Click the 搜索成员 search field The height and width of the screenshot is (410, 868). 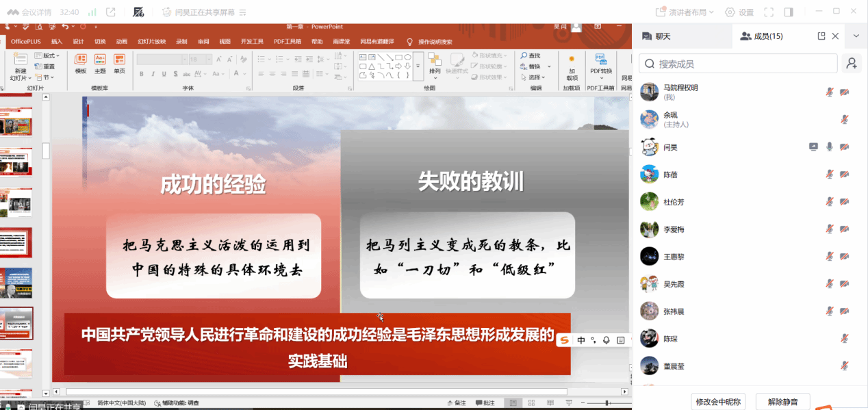(738, 64)
